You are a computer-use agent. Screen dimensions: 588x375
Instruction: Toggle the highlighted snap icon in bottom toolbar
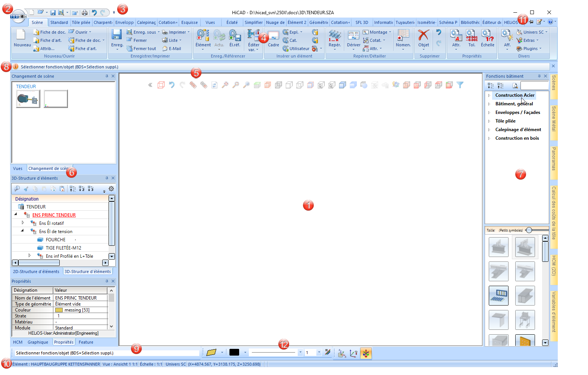(x=366, y=353)
